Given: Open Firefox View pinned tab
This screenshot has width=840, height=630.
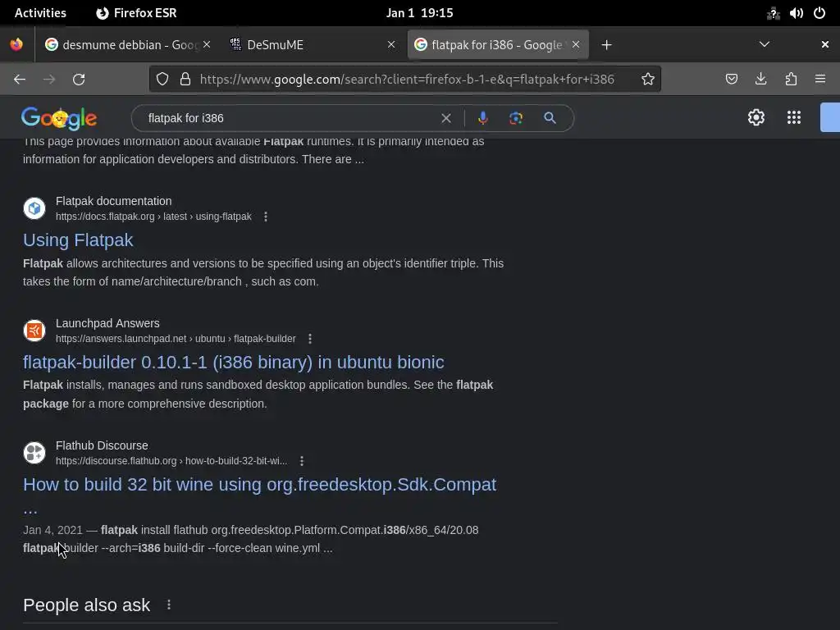Looking at the screenshot, I should pos(16,44).
